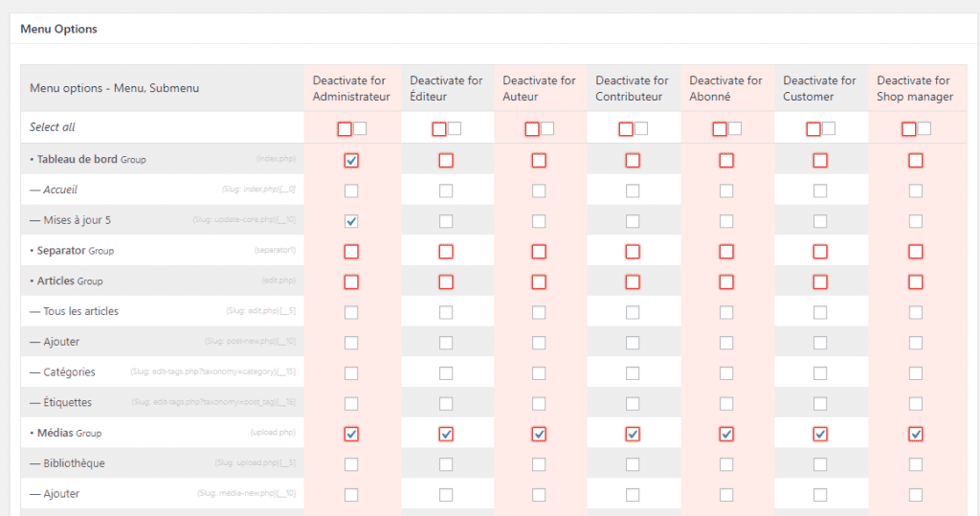
Task: Uncheck Médias group for Abonné
Action: pos(726,434)
